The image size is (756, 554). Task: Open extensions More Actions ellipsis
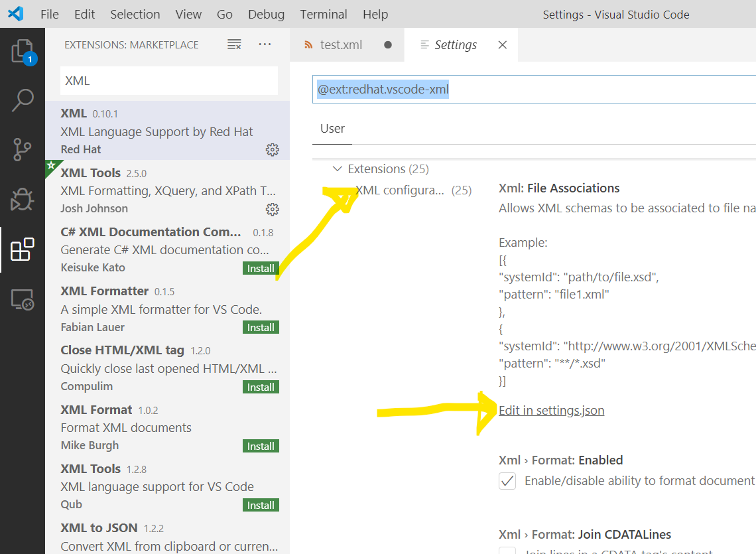(x=265, y=44)
